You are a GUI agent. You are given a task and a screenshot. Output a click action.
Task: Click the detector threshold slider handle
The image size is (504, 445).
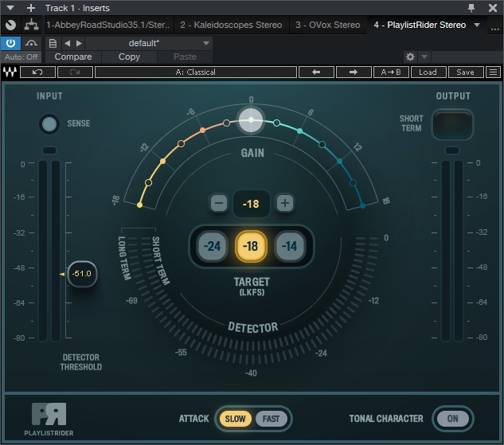click(x=81, y=274)
